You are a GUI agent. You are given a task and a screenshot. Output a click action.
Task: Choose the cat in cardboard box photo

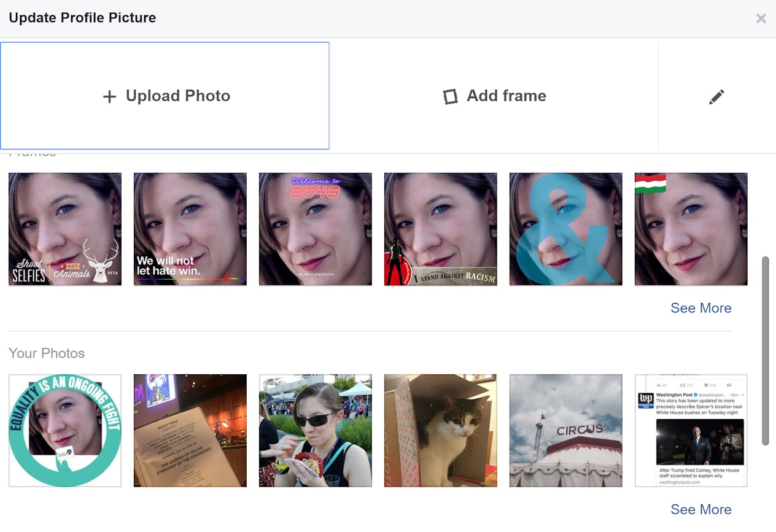click(x=440, y=430)
